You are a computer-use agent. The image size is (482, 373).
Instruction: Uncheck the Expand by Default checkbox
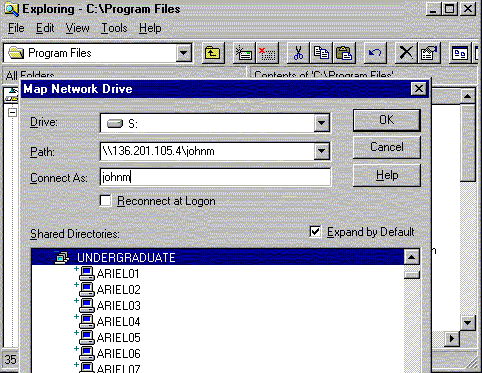(315, 232)
